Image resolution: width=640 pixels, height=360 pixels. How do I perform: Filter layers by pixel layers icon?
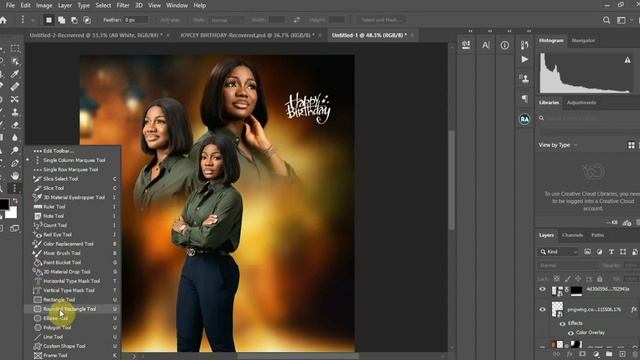[x=587, y=252]
